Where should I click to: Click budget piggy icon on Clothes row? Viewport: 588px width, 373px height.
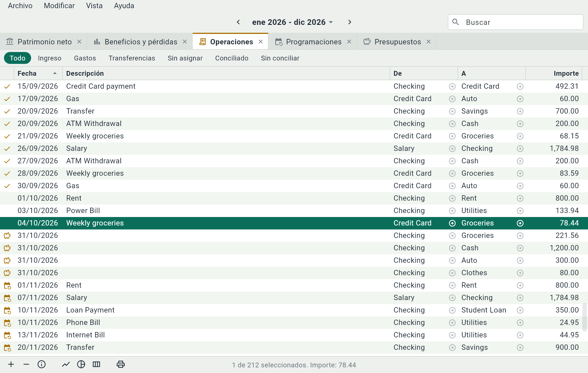click(7, 273)
